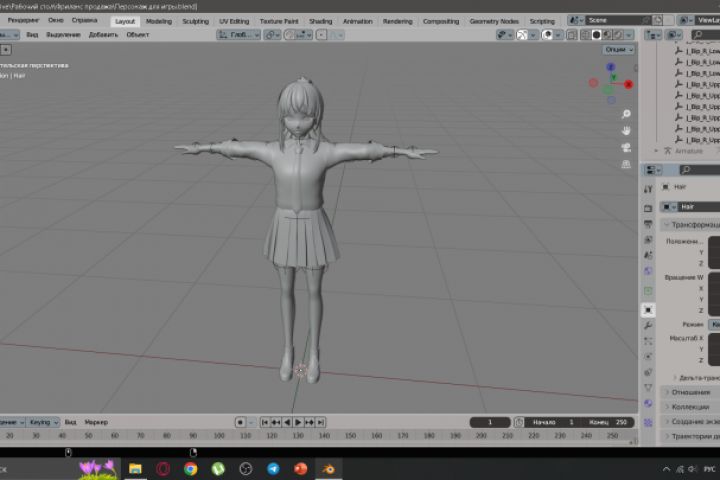Open Opera browser from the taskbar

pyautogui.click(x=163, y=469)
